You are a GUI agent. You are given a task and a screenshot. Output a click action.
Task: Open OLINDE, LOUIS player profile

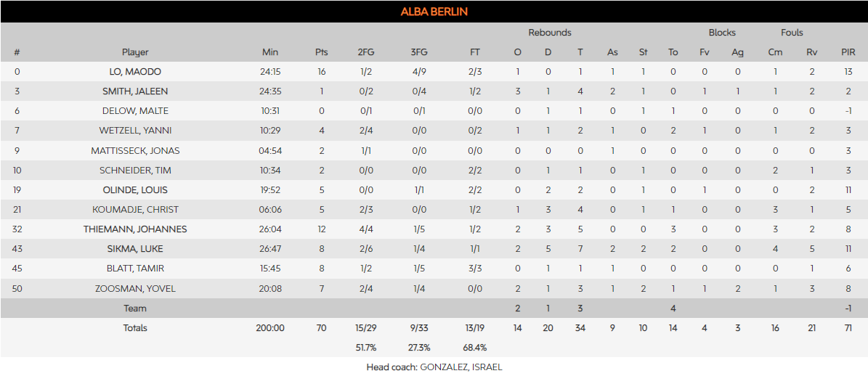[135, 189]
